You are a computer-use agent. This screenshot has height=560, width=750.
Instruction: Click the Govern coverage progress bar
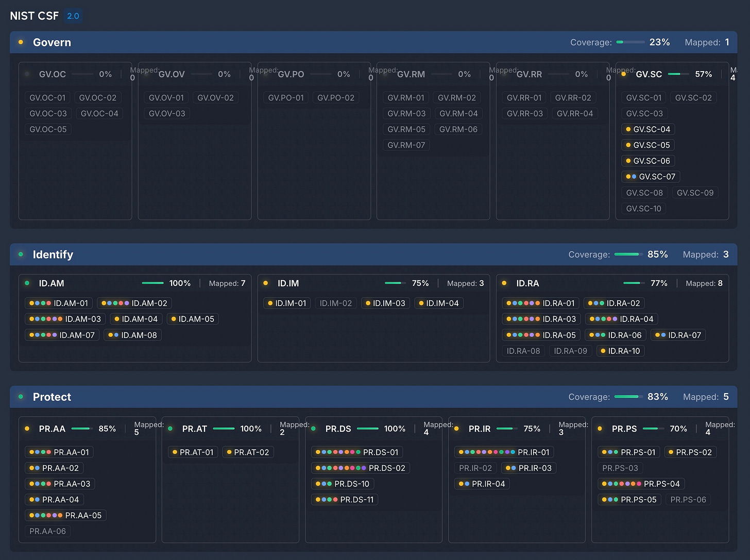(630, 42)
